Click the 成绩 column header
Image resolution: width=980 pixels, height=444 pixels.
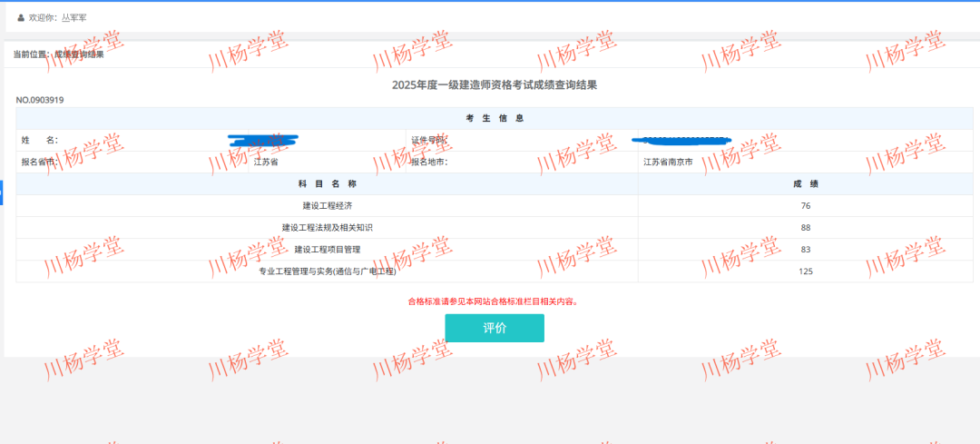click(805, 183)
